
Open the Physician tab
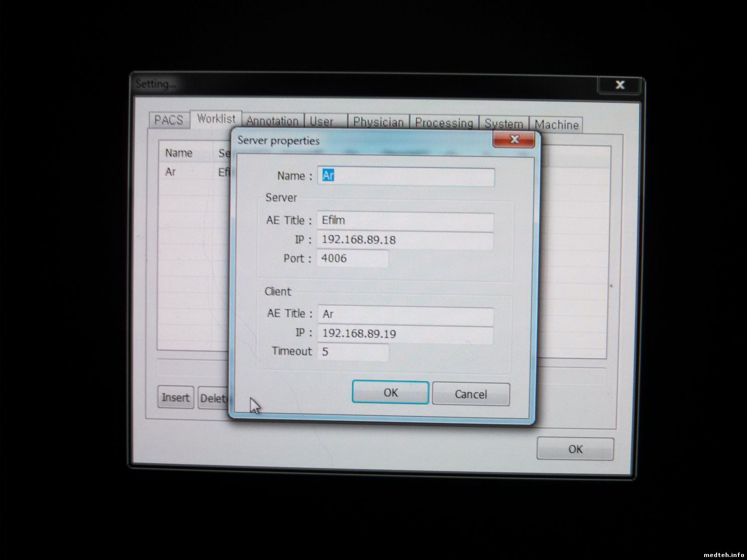coord(378,122)
